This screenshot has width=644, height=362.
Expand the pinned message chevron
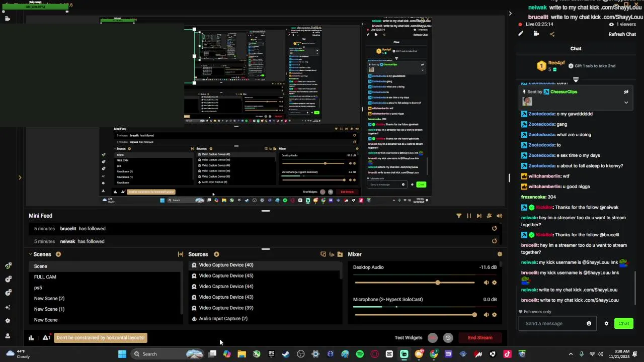click(626, 103)
